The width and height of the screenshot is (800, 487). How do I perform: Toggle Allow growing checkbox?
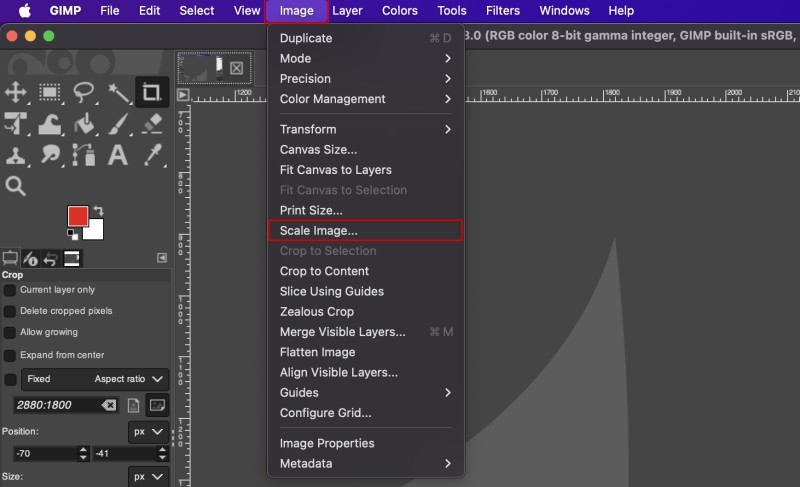click(10, 332)
